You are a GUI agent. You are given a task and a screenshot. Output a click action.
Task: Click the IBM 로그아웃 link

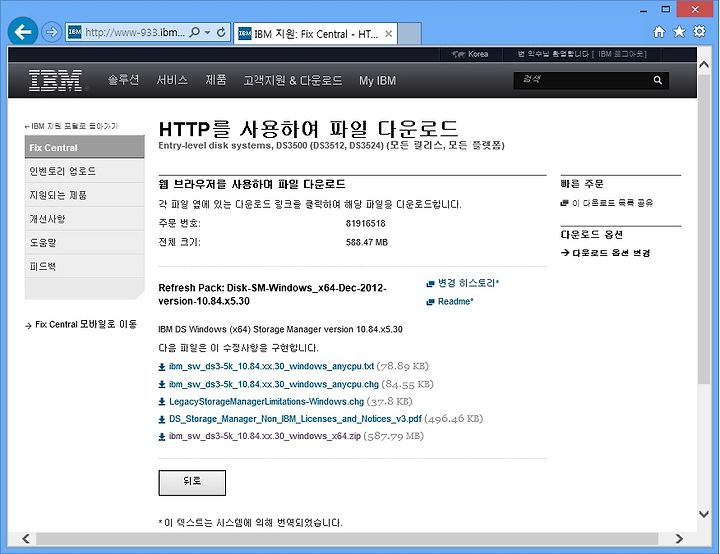point(622,54)
